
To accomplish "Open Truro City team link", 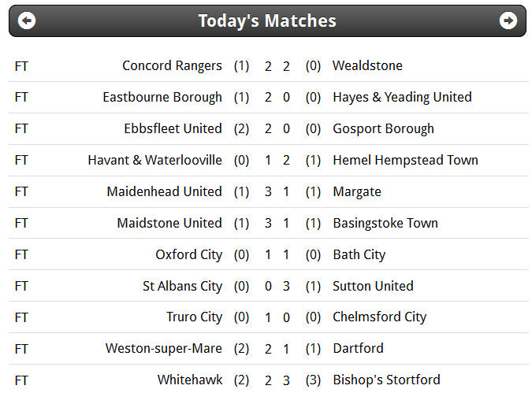I will (194, 317).
